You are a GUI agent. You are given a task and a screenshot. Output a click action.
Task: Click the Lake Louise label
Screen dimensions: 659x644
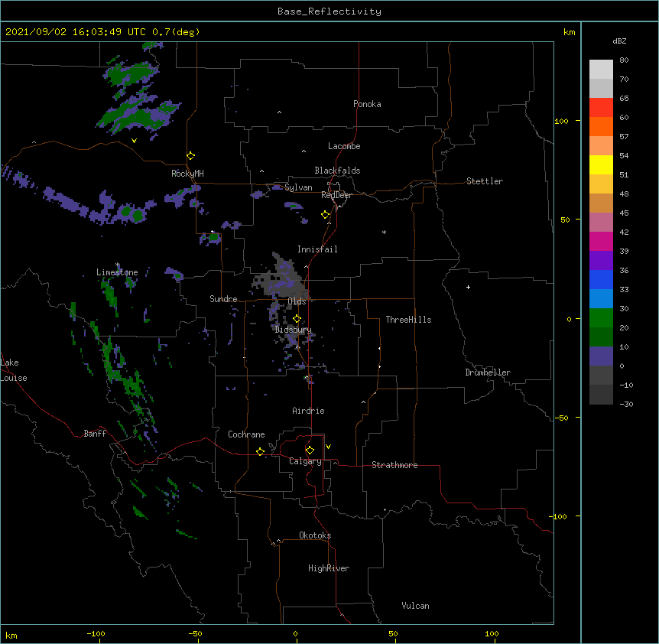pyautogui.click(x=14, y=370)
